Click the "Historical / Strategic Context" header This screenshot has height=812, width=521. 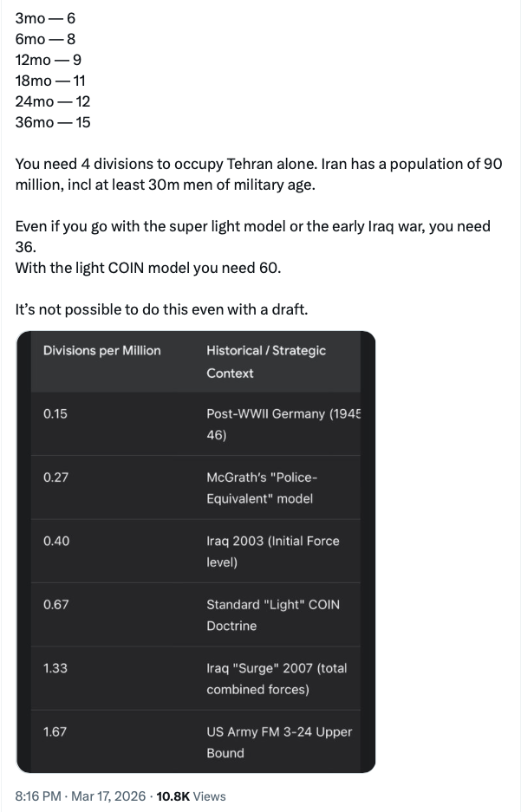tap(266, 361)
